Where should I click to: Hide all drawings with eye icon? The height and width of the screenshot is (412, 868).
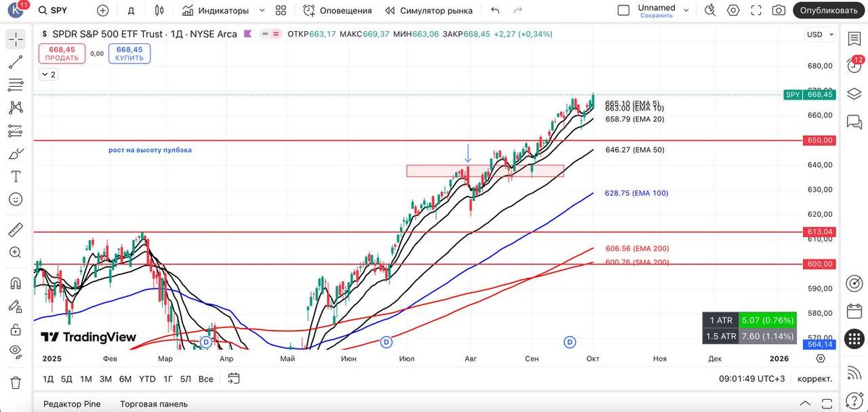[15, 351]
